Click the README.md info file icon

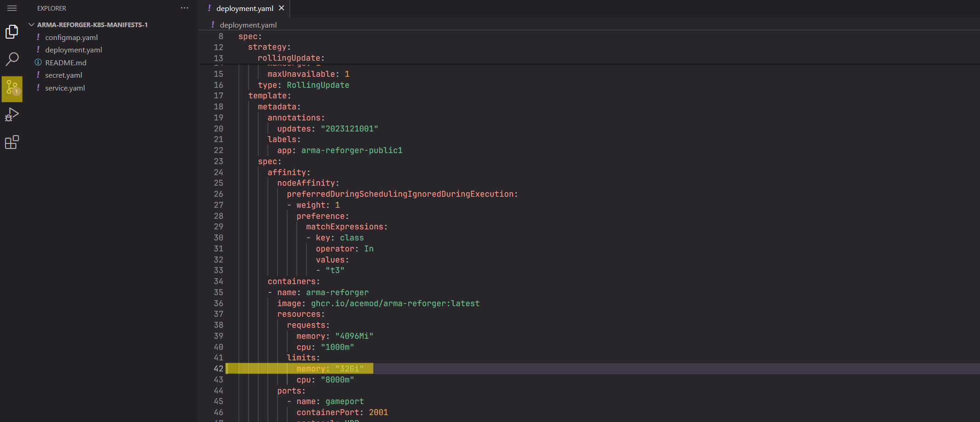(x=38, y=63)
